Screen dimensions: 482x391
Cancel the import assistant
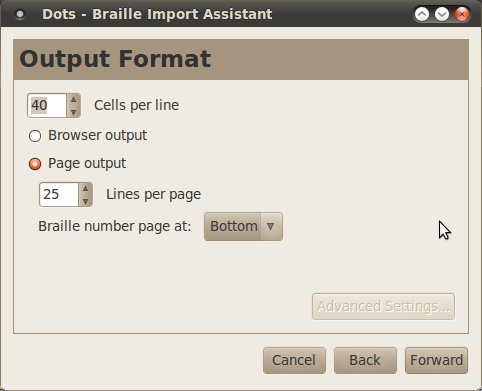pos(294,360)
